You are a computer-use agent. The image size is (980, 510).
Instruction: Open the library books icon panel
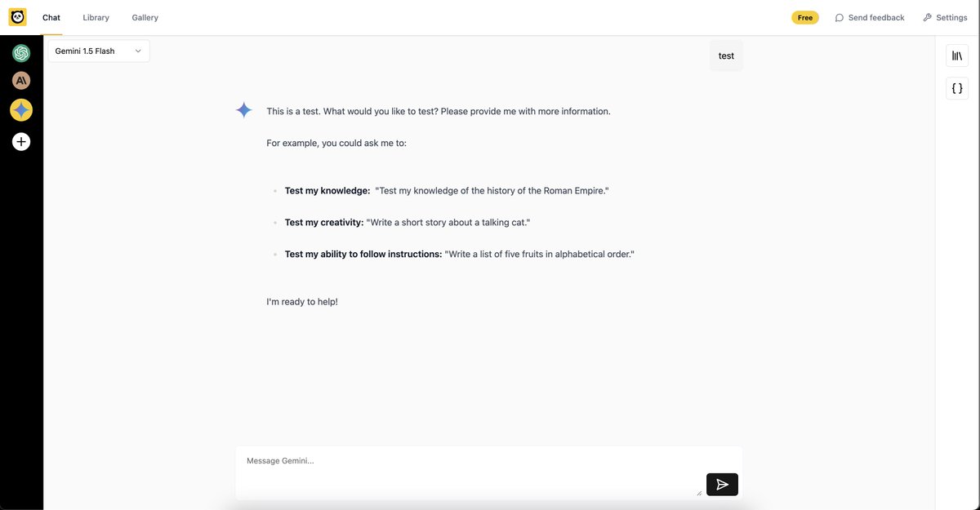[957, 55]
